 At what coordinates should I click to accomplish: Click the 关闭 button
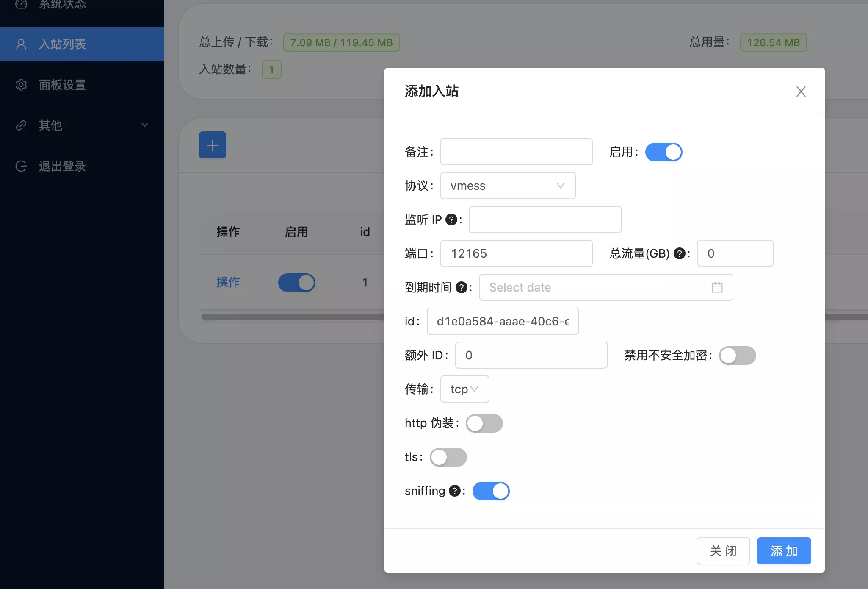pyautogui.click(x=723, y=551)
